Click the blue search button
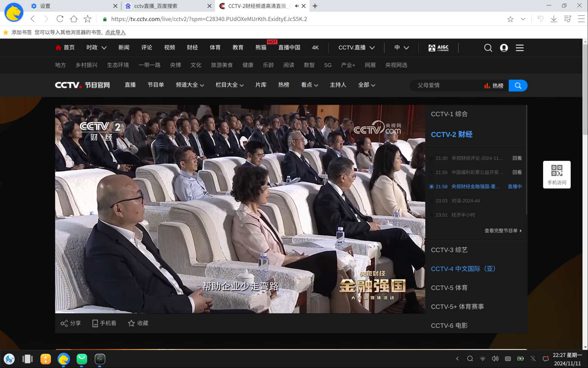This screenshot has width=588, height=368. [518, 86]
